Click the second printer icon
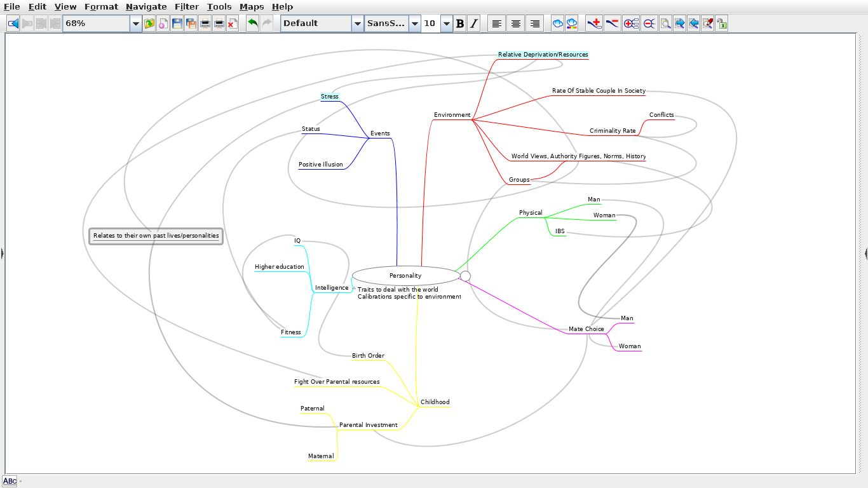The image size is (868, 488). click(219, 24)
